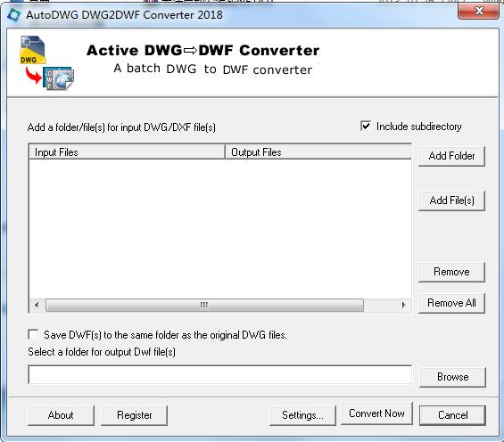Screen dimensions: 504x442
Task: Click the Add File(s) button
Action: pyautogui.click(x=451, y=201)
